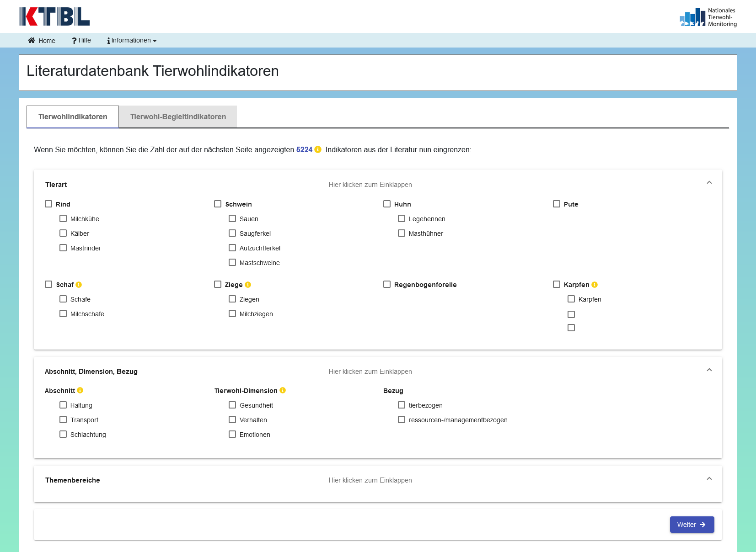Collapse the Abschnitt, Dimension, Bezug panel
The height and width of the screenshot is (552, 756).
pos(709,370)
